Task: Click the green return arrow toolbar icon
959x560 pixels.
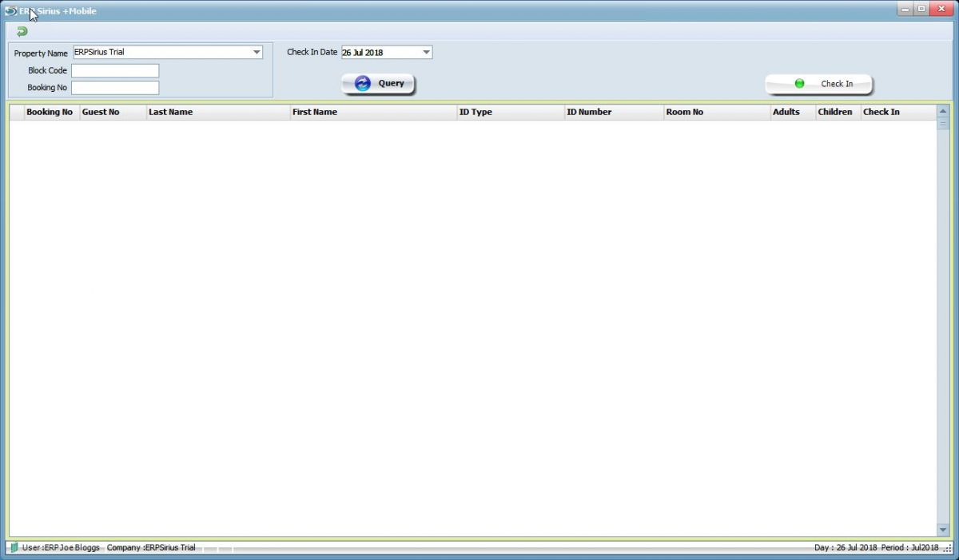Action: 22,32
